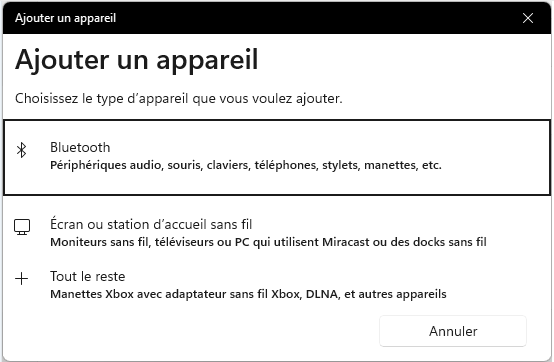Image resolution: width=554 pixels, height=362 pixels.
Task: Click the Choisissez le type d'appareil instruction
Action: [179, 98]
